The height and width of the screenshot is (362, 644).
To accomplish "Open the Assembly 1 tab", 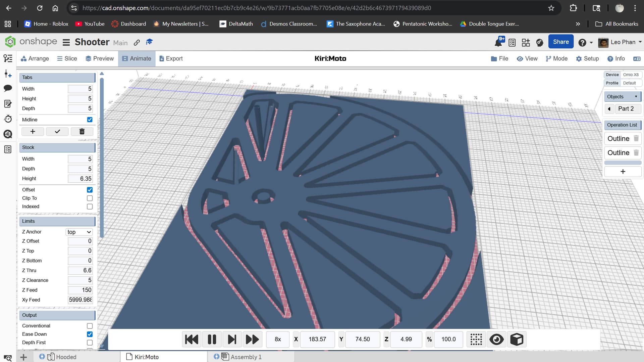I will pyautogui.click(x=246, y=357).
